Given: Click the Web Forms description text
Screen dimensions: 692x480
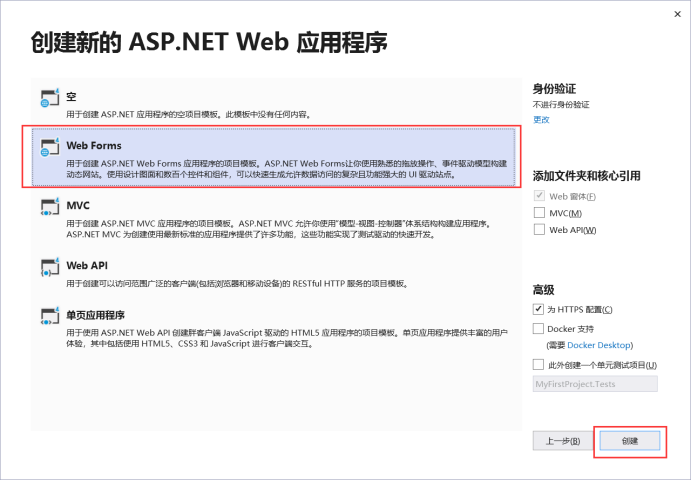Looking at the screenshot, I should [286, 169].
